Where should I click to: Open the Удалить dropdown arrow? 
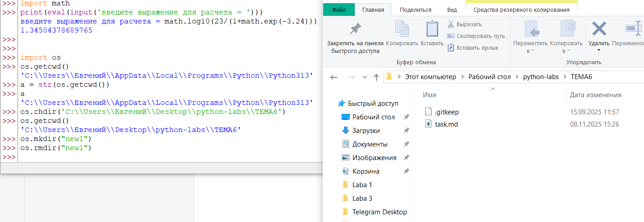tap(599, 51)
